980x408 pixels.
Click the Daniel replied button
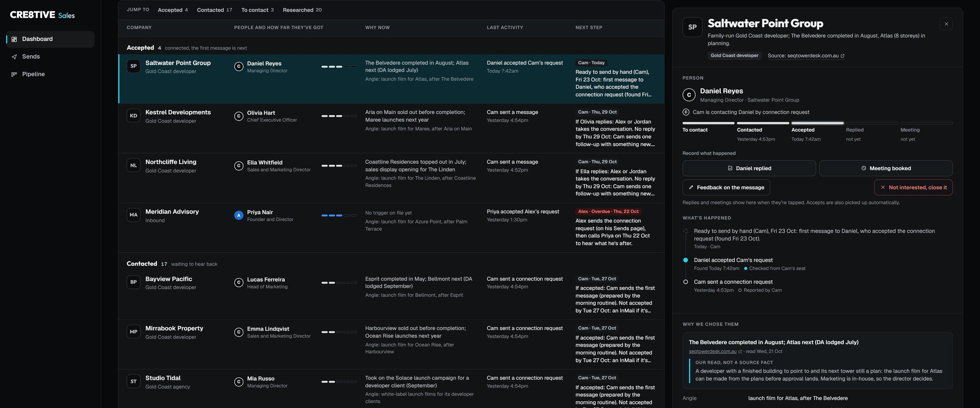[749, 169]
